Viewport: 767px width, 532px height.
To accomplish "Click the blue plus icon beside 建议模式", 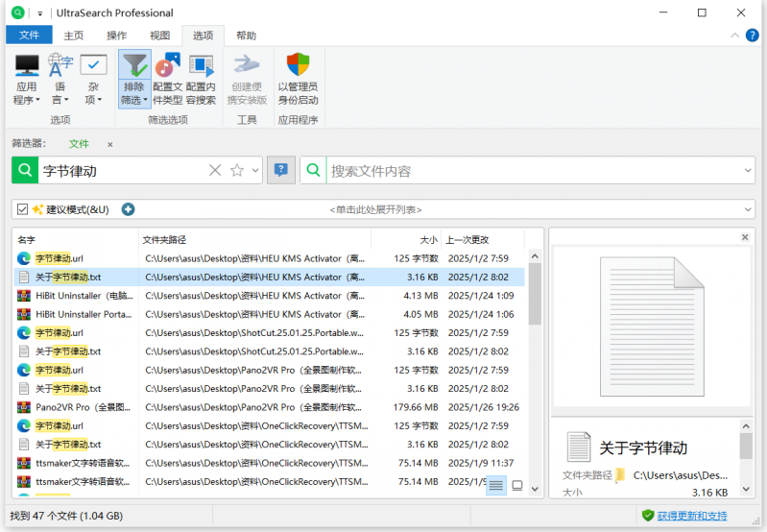I will coord(129,209).
